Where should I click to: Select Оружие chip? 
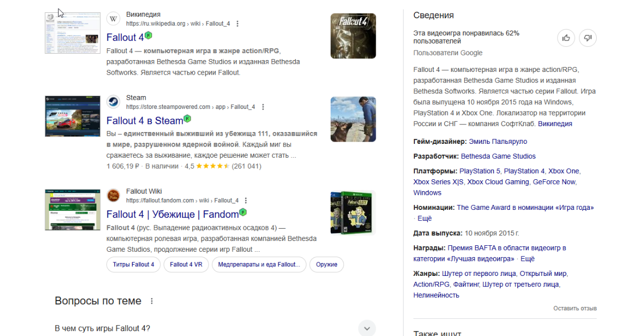327,265
